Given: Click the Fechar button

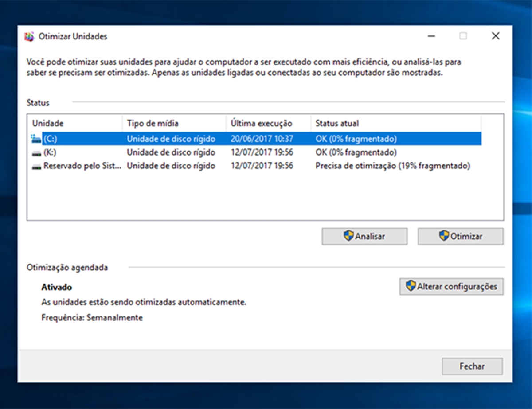Looking at the screenshot, I should tap(472, 366).
